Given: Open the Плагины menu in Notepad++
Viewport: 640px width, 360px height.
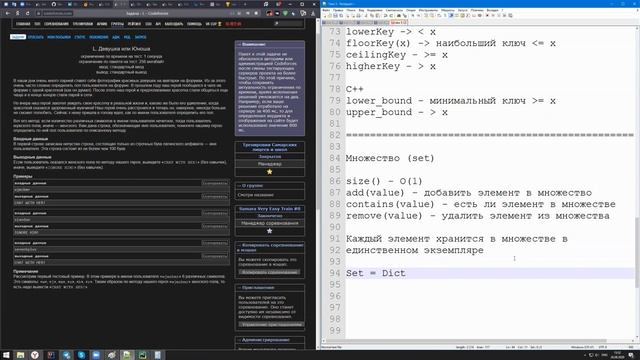Looking at the screenshot, I should pos(477,10).
